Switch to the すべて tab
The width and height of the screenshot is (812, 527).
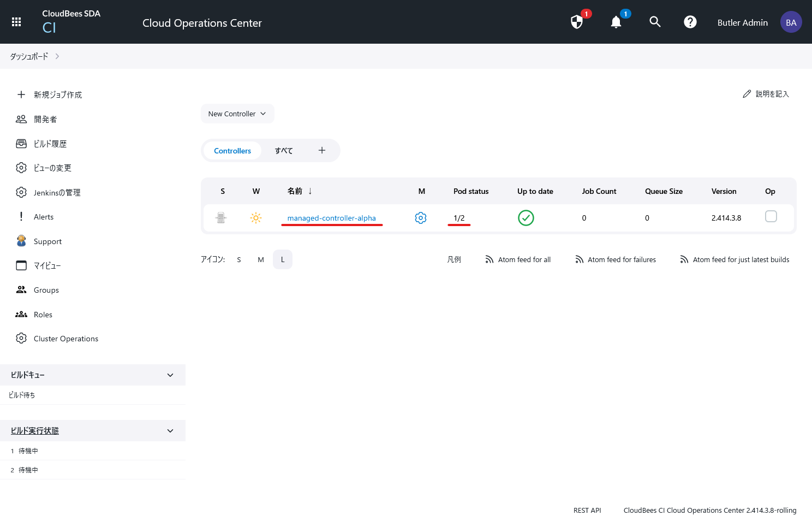(284, 151)
